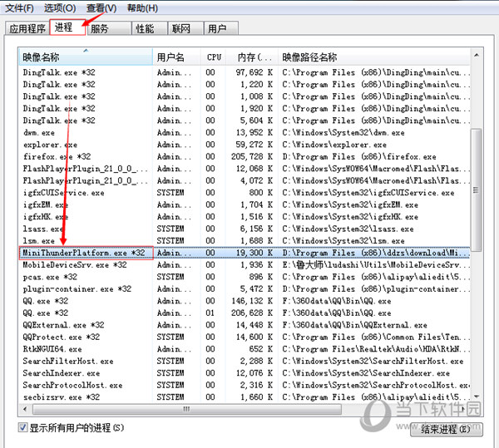Open the 选项(O) menu
The height and width of the screenshot is (448, 499).
click(x=60, y=8)
